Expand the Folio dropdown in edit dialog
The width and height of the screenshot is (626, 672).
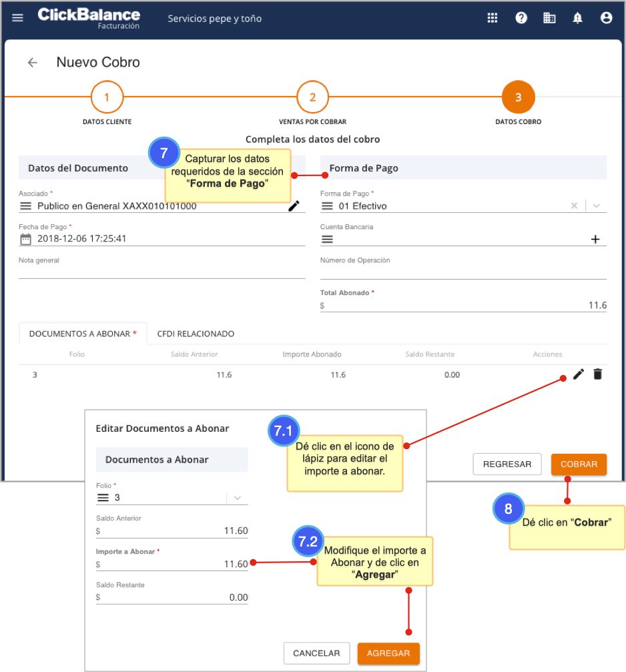(x=237, y=498)
